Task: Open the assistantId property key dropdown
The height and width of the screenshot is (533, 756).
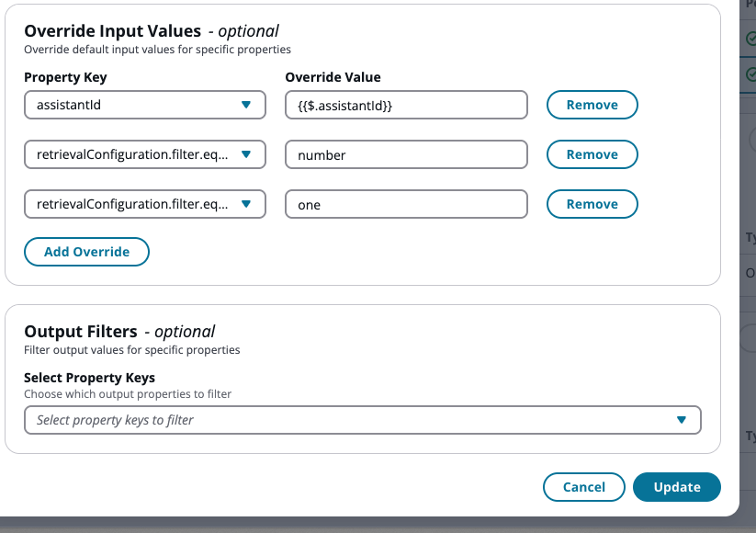Action: (x=142, y=105)
